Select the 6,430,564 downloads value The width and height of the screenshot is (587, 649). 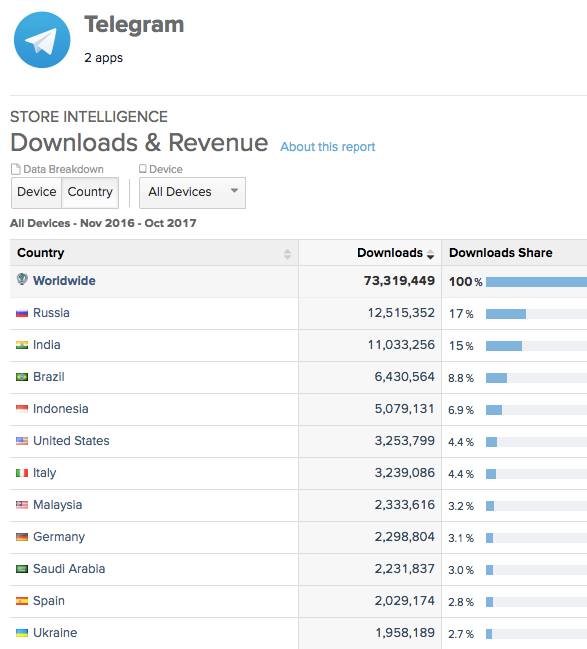404,377
